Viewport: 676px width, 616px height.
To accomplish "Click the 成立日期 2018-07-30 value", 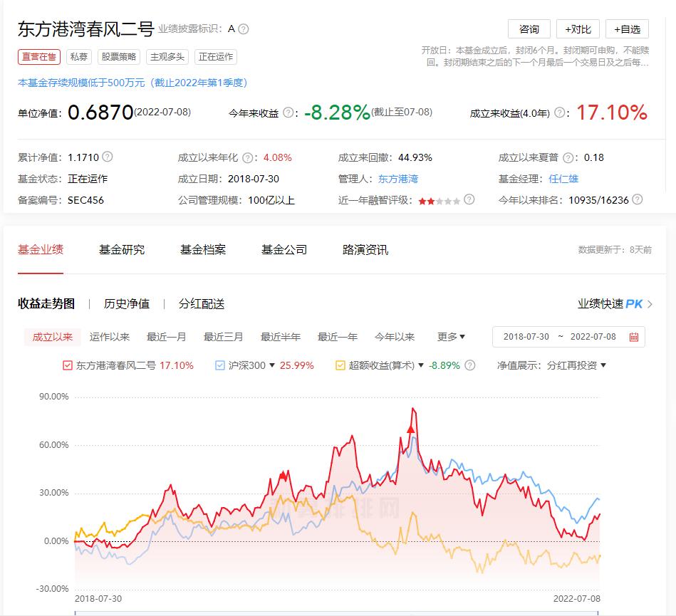I will point(254,179).
